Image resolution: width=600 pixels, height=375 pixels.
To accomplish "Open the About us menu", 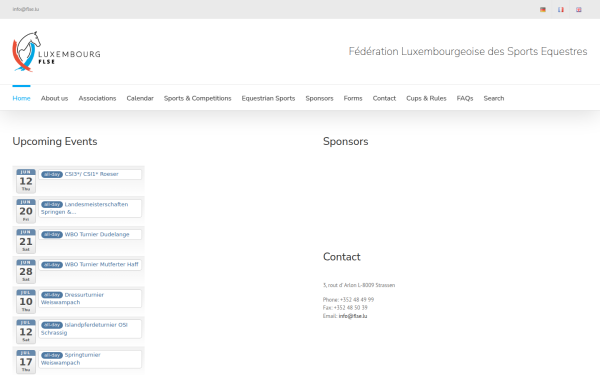I will [x=54, y=98].
